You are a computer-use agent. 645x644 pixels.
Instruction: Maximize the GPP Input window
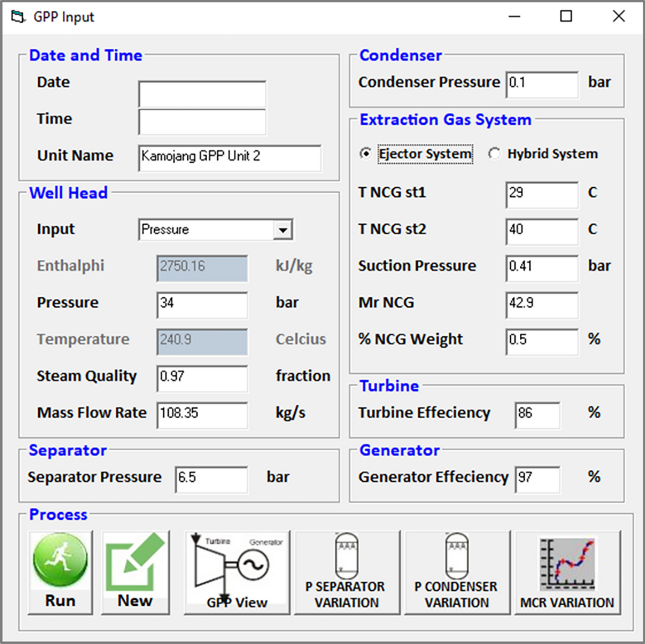(566, 17)
